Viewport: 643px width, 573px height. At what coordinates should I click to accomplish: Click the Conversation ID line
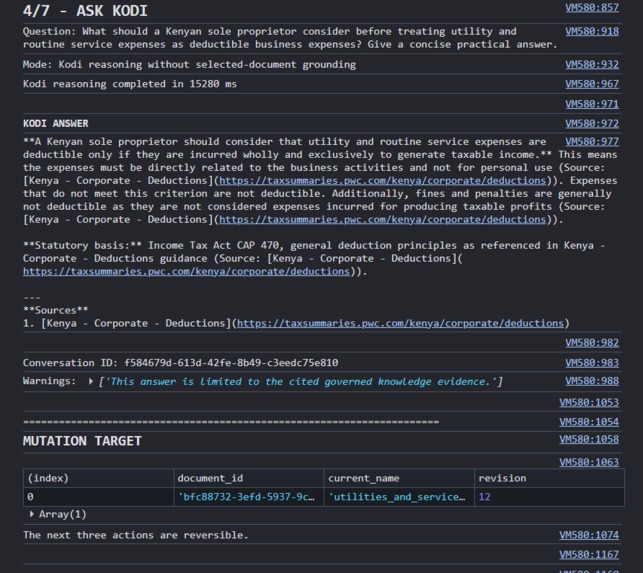tap(180, 363)
